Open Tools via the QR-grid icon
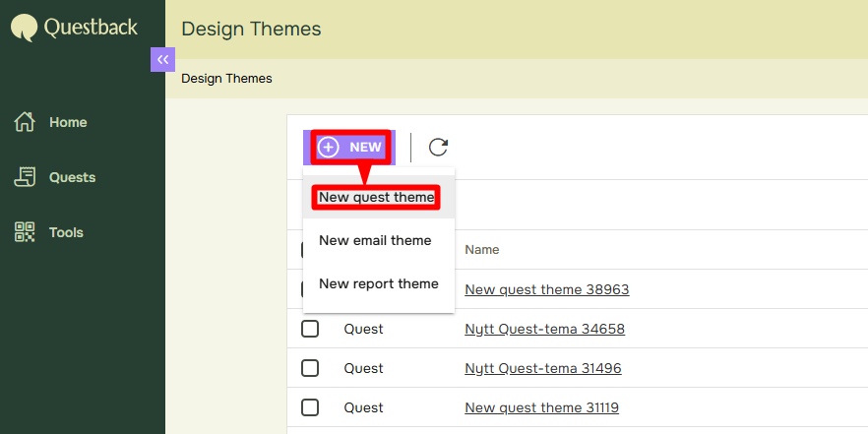The width and height of the screenshot is (868, 434). click(x=26, y=232)
